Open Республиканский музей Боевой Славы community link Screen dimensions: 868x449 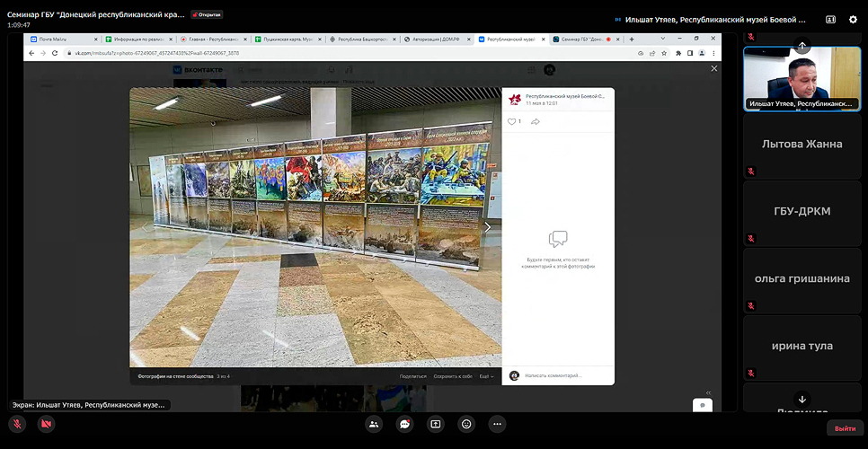click(x=564, y=96)
